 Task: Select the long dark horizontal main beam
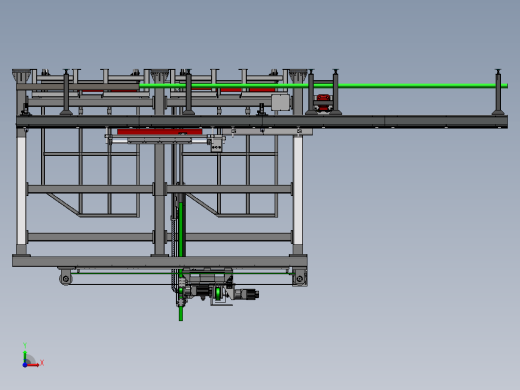pos(262,121)
